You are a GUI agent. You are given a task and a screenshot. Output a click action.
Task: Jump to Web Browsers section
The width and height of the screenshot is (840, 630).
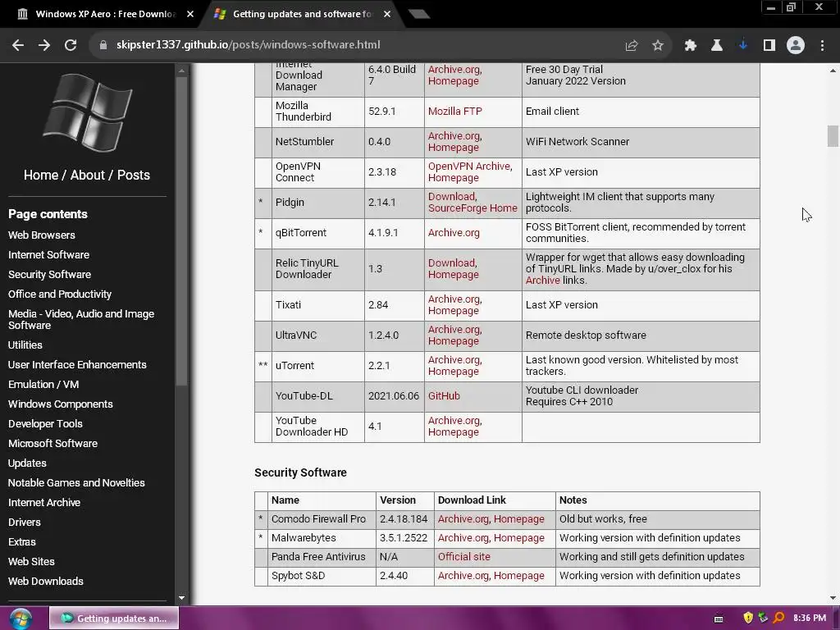(42, 235)
